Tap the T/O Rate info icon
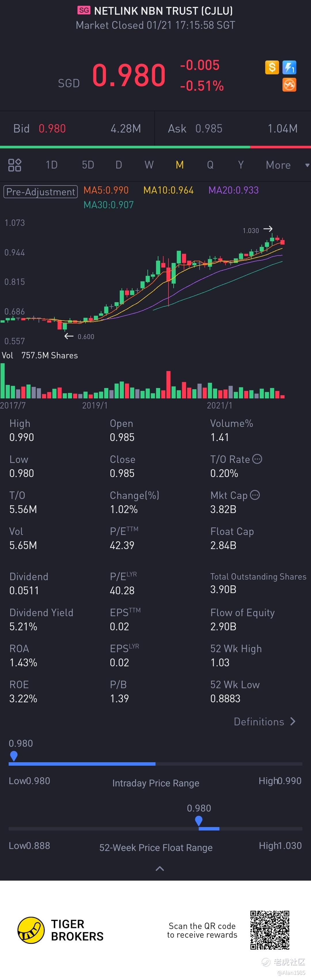 coord(257,459)
